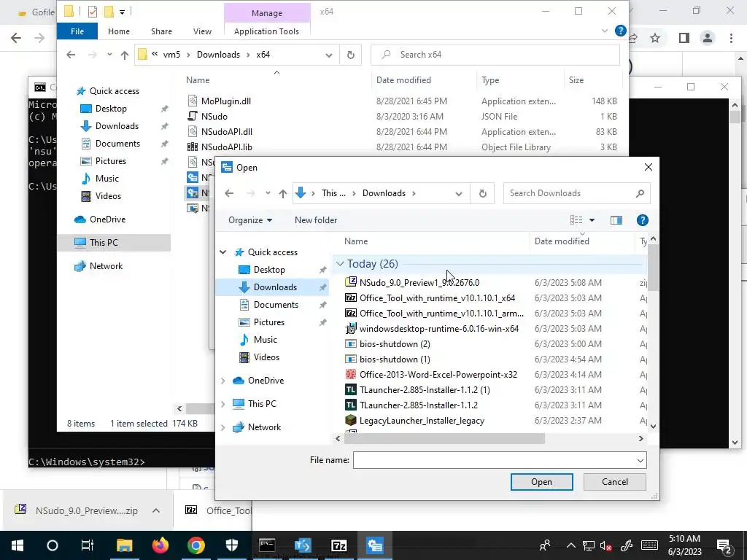Switch to Command Prompt taskbar icon
The width and height of the screenshot is (747, 560).
(x=267, y=545)
